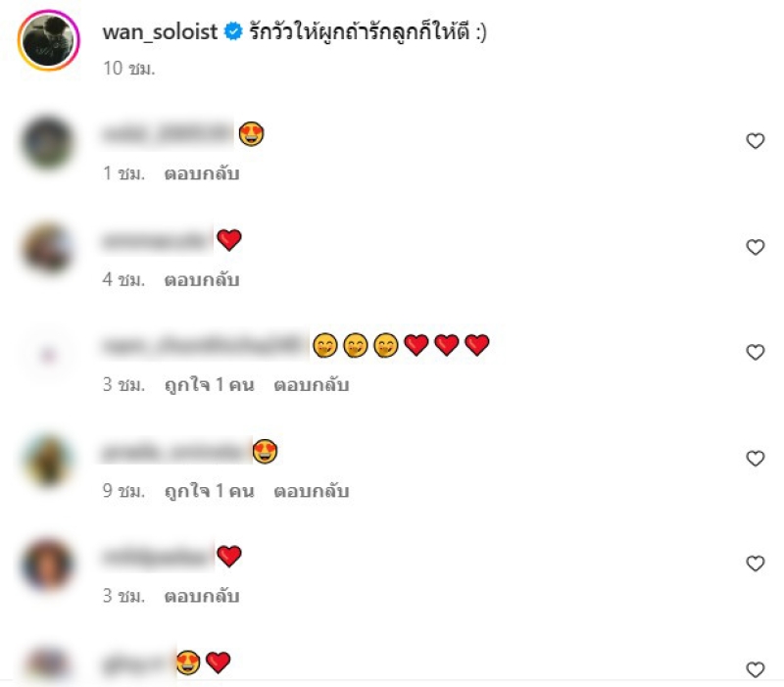Image resolution: width=784 pixels, height=687 pixels.
Task: Reply to the three yummy faces comment
Action: click(312, 385)
